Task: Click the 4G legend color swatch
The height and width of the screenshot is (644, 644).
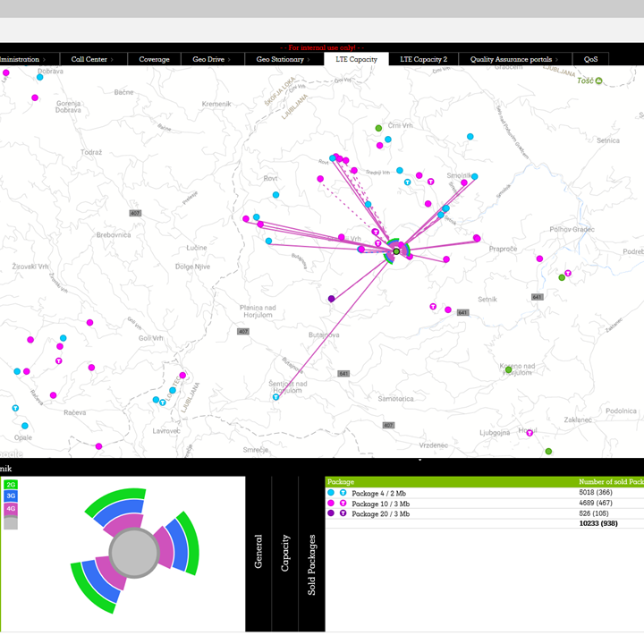Action: 11,507
